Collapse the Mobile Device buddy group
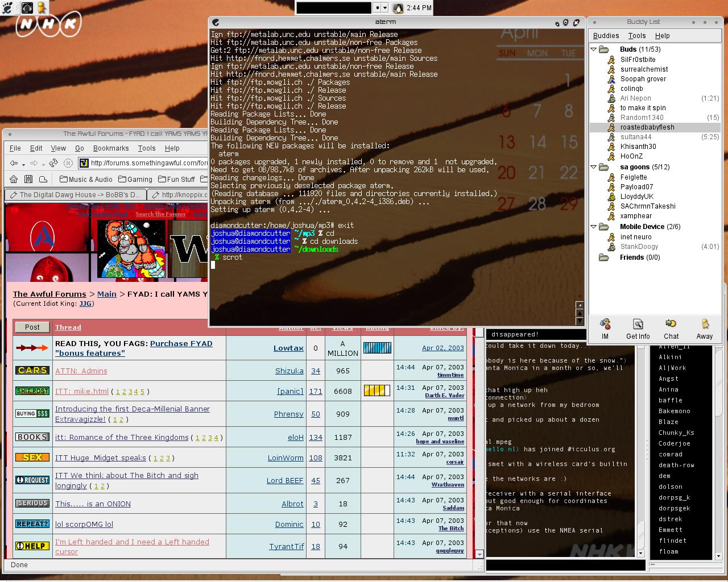Image resolution: width=728 pixels, height=582 pixels. [x=594, y=227]
